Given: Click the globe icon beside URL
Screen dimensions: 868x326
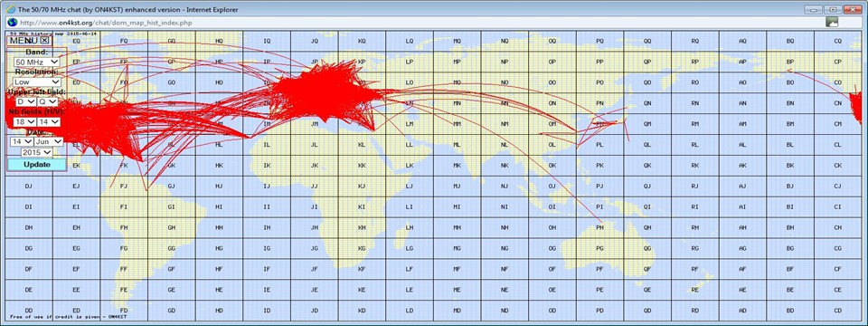Looking at the screenshot, I should [12, 22].
